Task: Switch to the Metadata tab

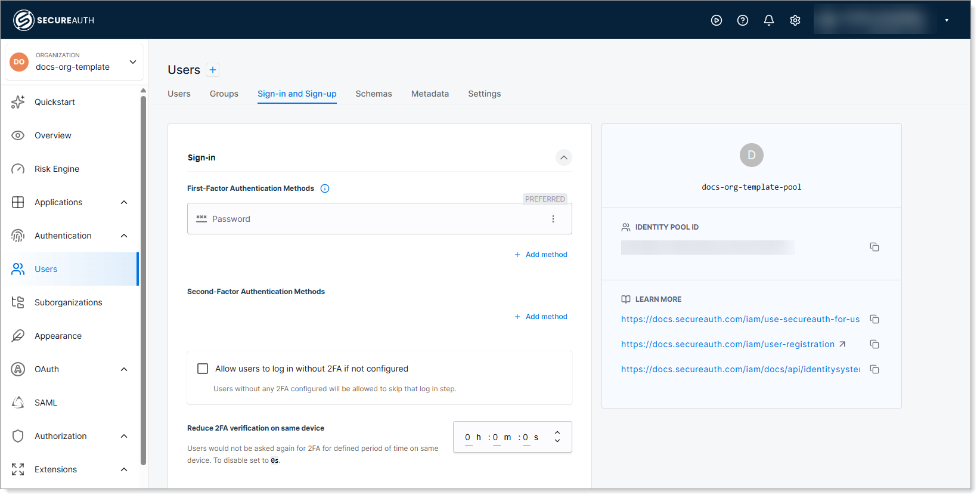Action: click(x=430, y=94)
